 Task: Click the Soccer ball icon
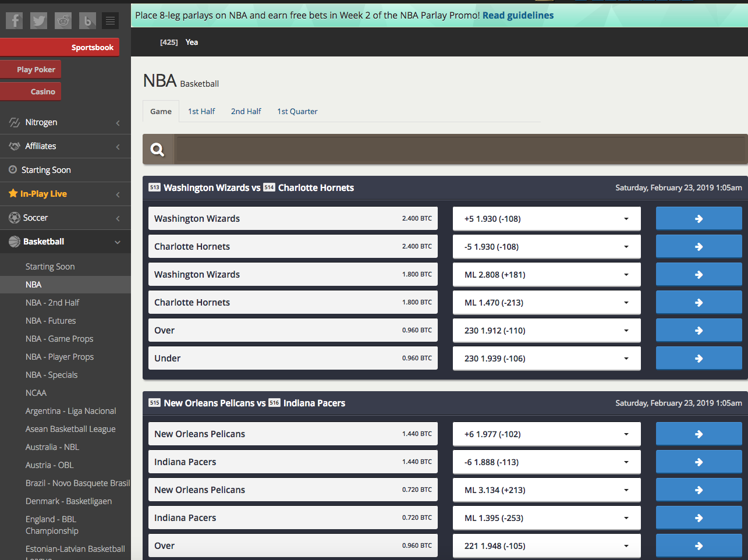point(15,218)
